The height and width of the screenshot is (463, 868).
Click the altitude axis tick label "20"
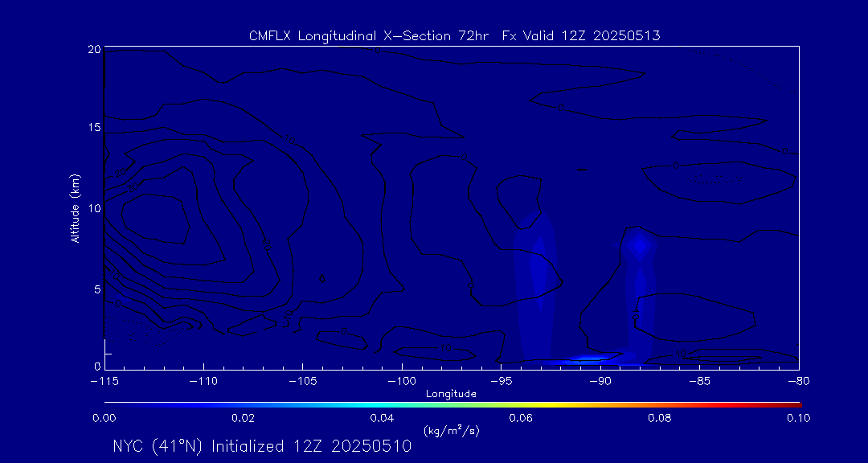click(x=95, y=49)
